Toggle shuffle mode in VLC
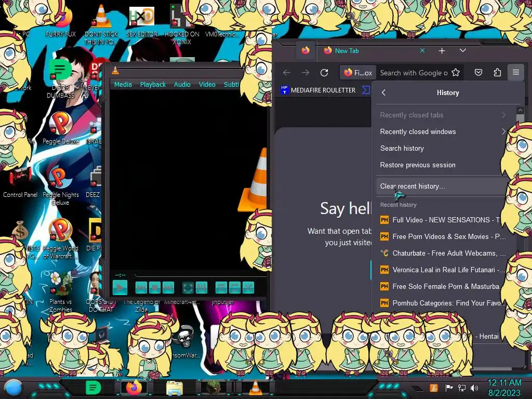 point(248,288)
